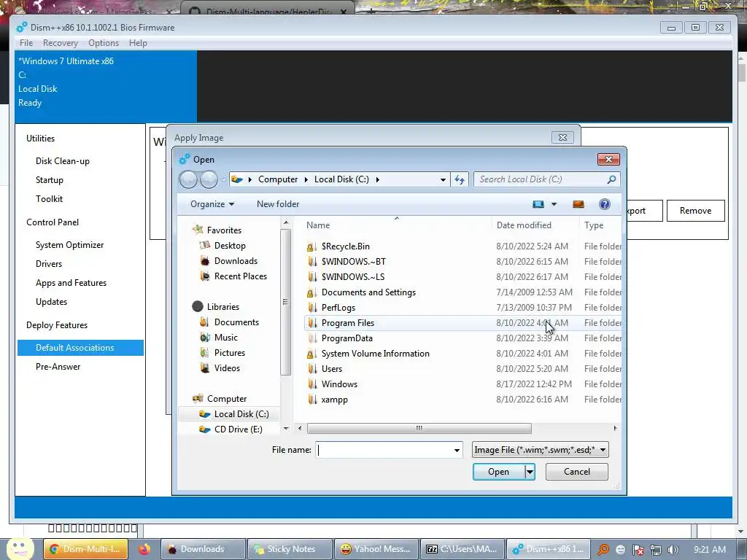Select the $WINDOWS.~BT folder icon

point(311,262)
